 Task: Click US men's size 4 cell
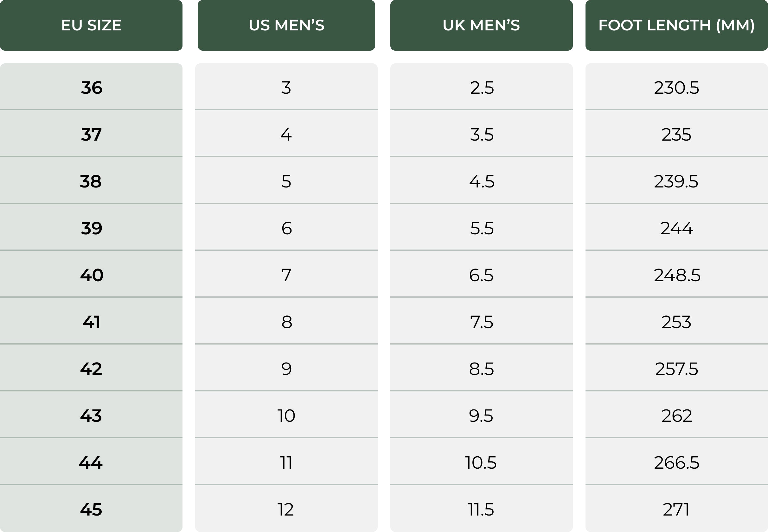coord(286,133)
